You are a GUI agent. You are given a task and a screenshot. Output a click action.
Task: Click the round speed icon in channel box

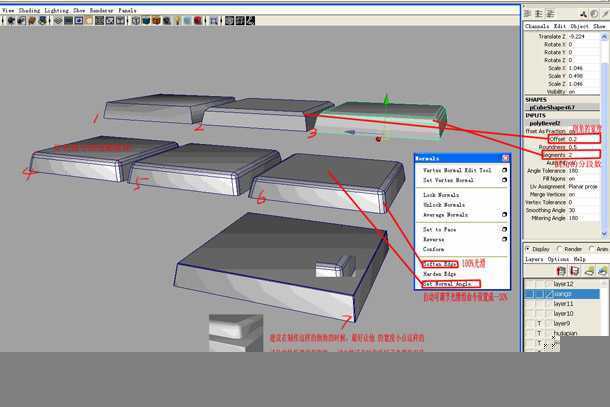[594, 14]
